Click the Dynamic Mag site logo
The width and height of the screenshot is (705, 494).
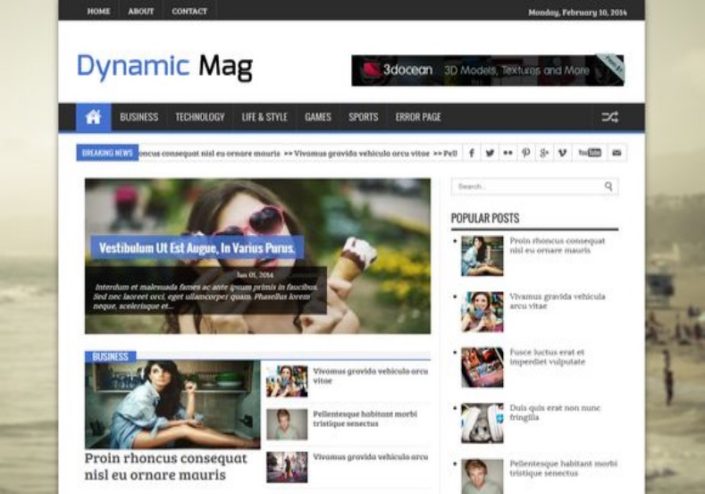click(165, 67)
